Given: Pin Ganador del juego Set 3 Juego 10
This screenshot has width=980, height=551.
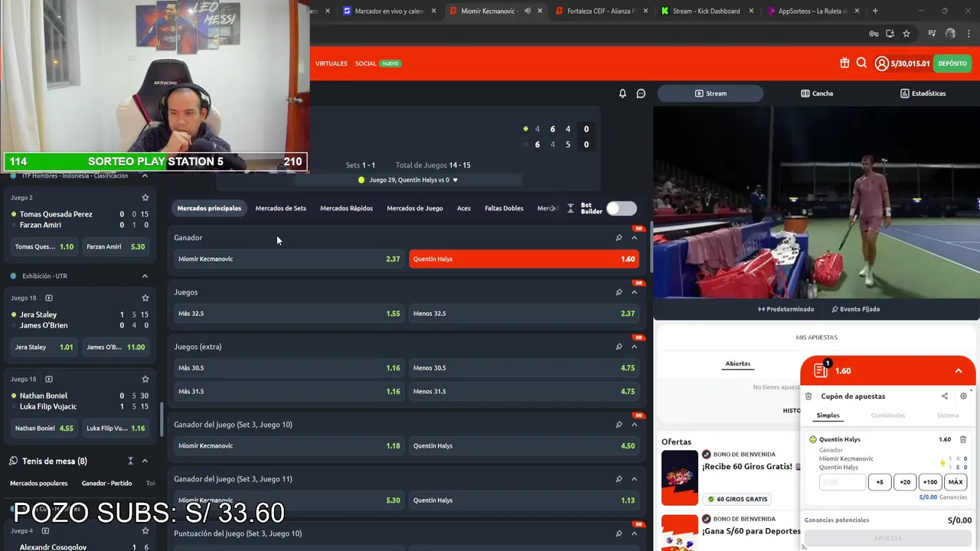Looking at the screenshot, I should pos(619,425).
